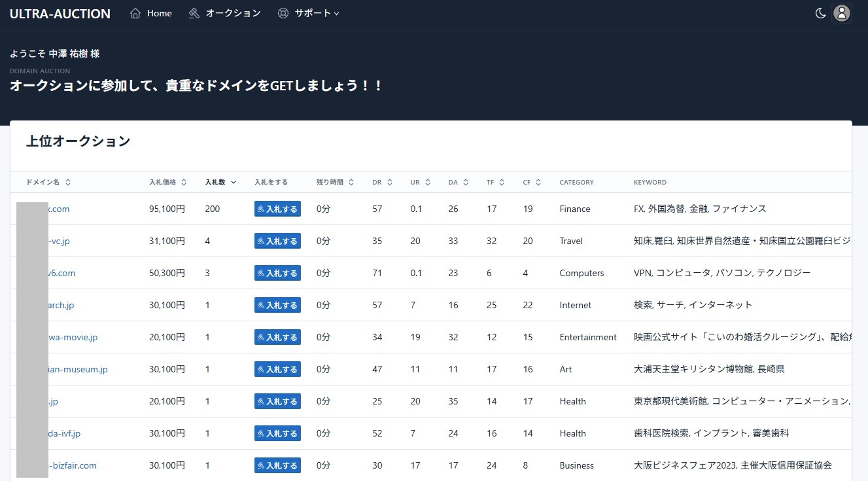Open the domain link ending in ian-museum.jp
Screen dimensions: 868x481
click(x=78, y=369)
